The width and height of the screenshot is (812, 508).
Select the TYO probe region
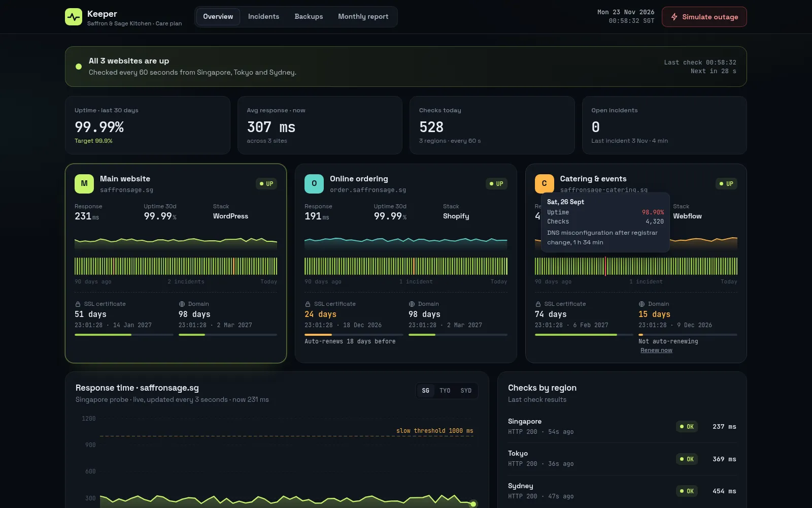[x=445, y=391]
